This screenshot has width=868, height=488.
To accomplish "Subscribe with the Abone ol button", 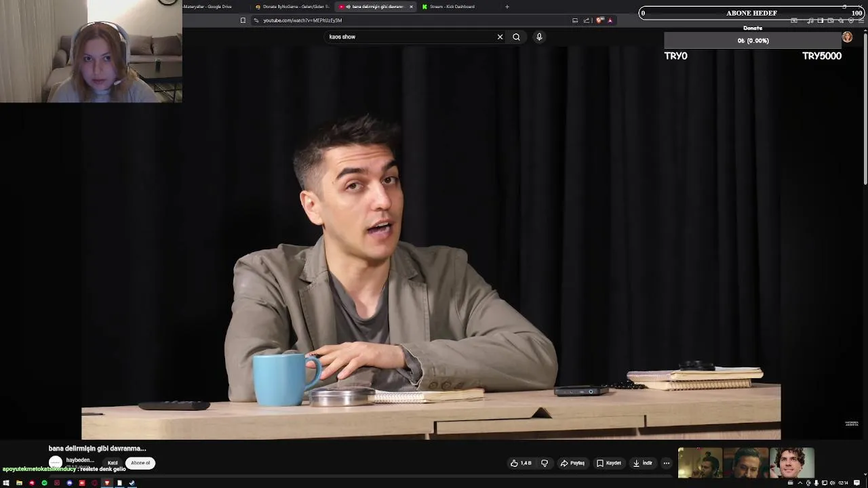I will point(140,463).
